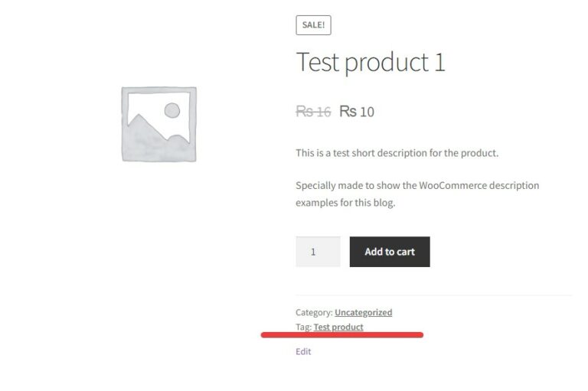588x391 pixels.
Task: Click the SALE! badge
Action: (x=313, y=24)
